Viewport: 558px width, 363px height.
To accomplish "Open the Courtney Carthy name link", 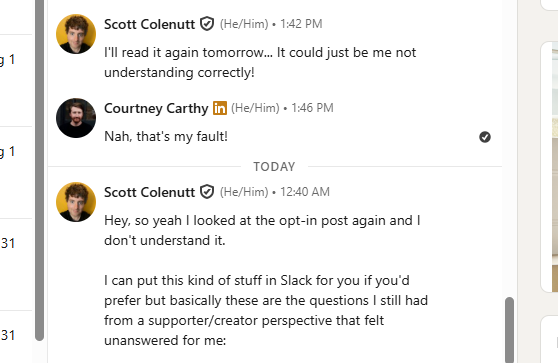I will point(156,108).
